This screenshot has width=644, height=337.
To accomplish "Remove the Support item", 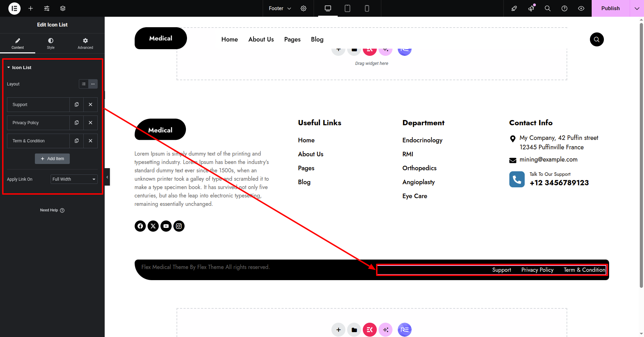I will click(90, 105).
